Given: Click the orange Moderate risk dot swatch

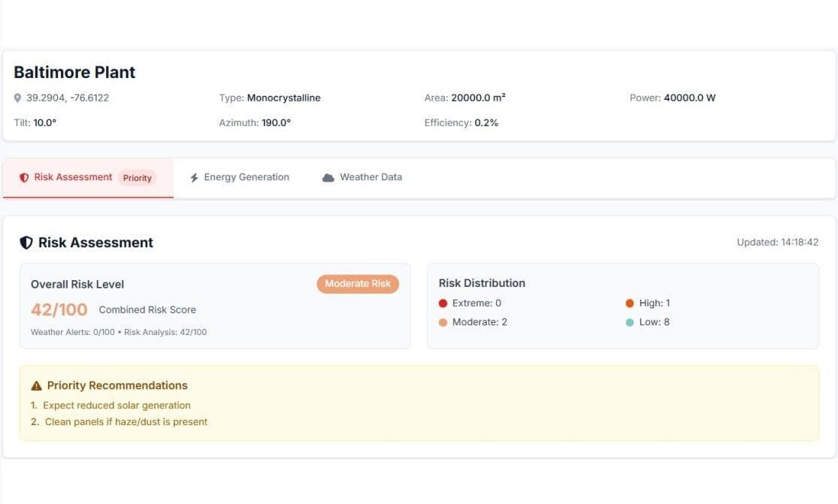Looking at the screenshot, I should (443, 321).
